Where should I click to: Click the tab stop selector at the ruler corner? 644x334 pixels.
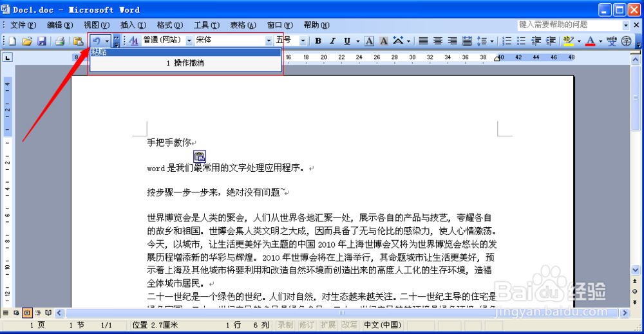pos(7,57)
